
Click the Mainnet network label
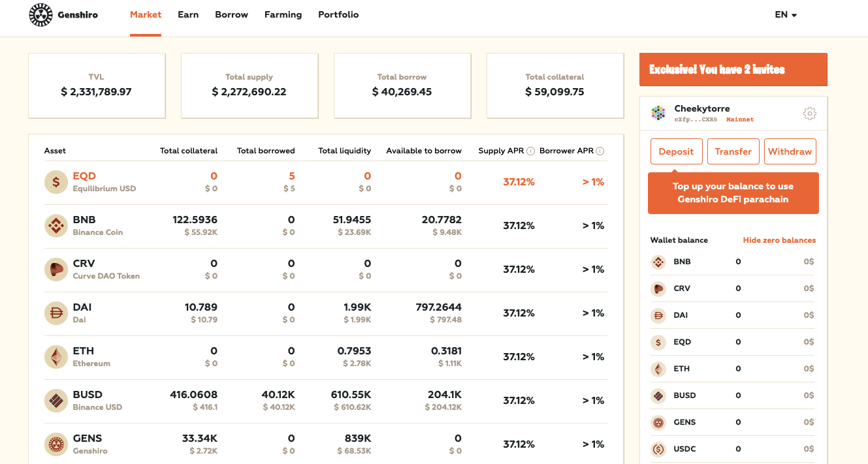[x=740, y=120]
